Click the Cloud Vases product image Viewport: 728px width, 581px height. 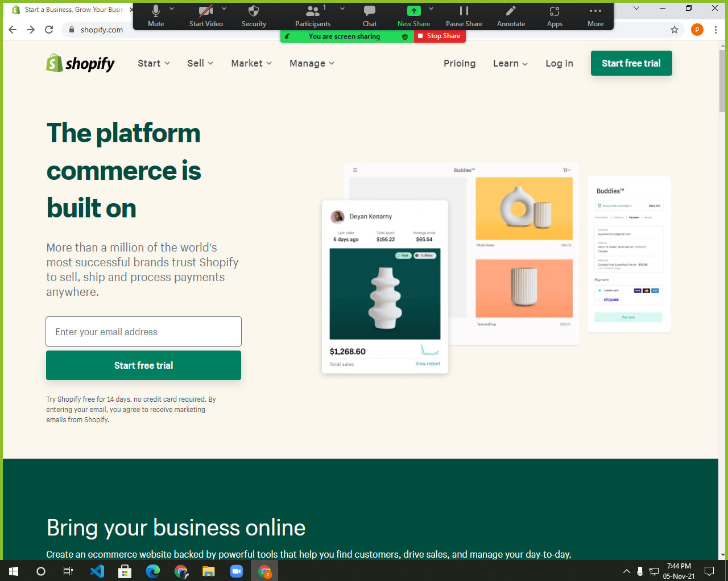click(524, 208)
